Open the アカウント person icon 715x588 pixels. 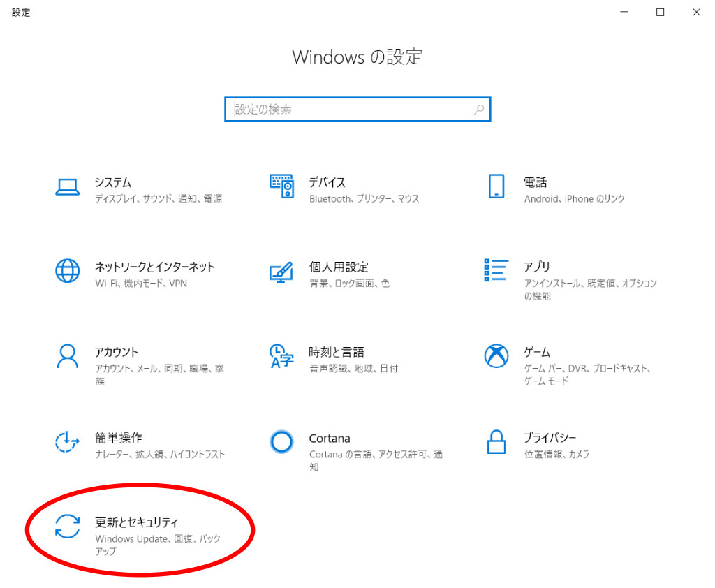pos(68,356)
